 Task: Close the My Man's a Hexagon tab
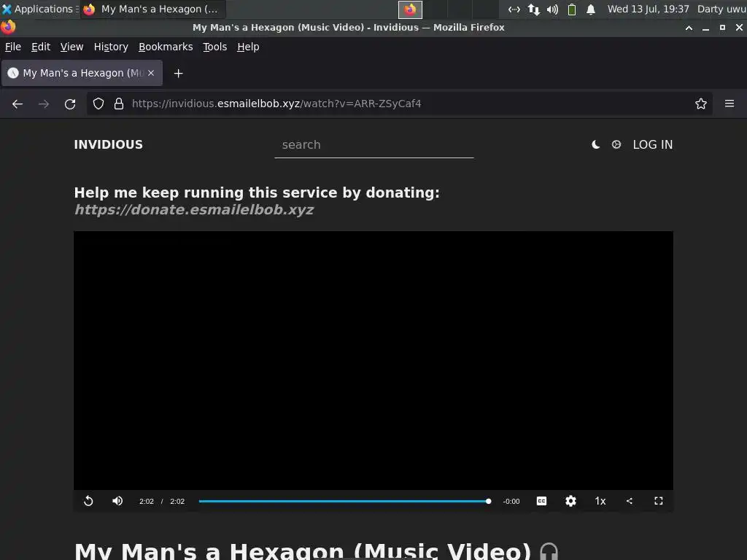point(151,73)
